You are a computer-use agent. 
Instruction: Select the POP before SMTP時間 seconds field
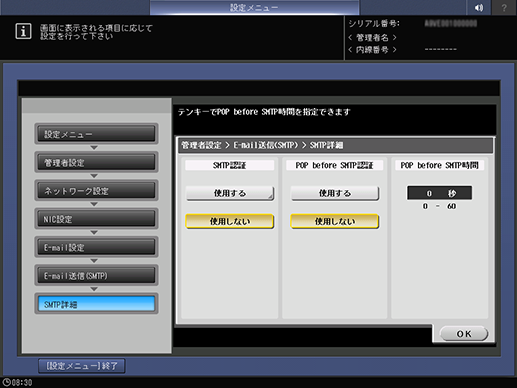pos(439,193)
